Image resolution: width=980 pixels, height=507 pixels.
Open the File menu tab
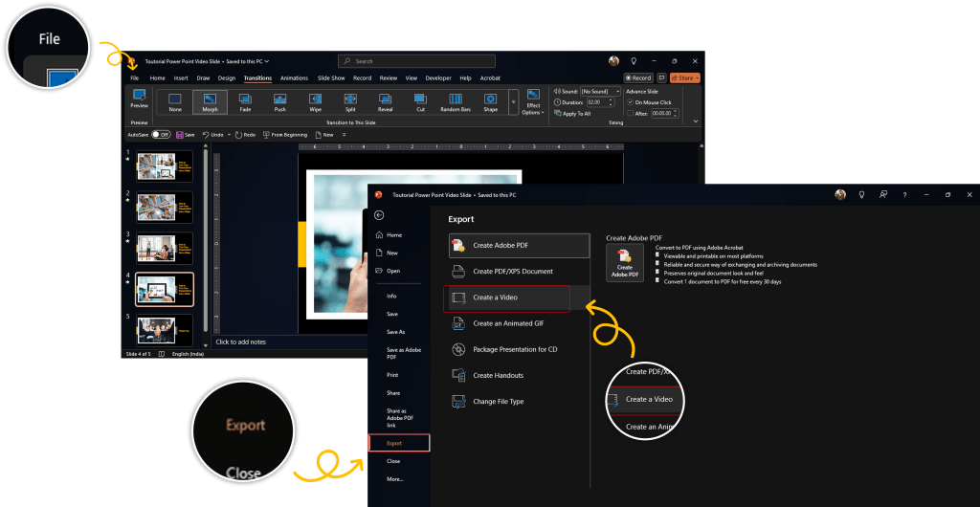pyautogui.click(x=134, y=77)
